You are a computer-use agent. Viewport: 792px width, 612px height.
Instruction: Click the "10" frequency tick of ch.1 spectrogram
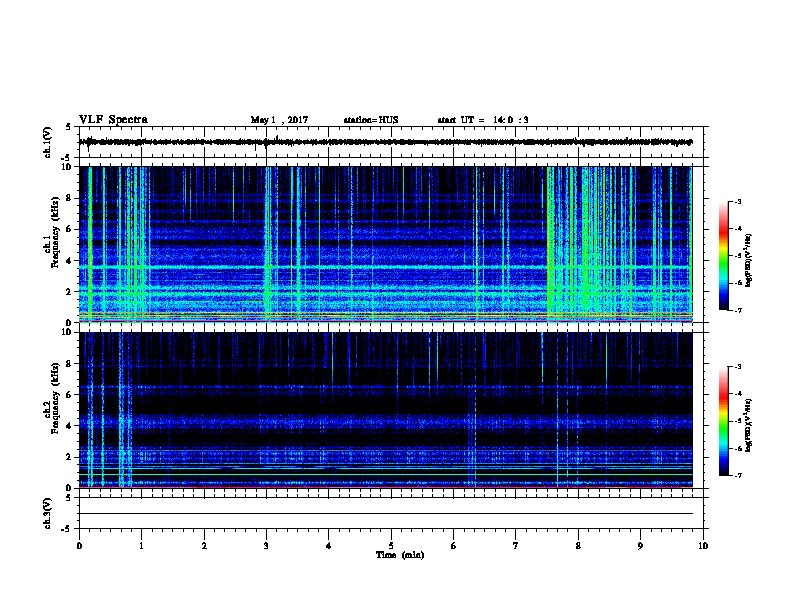[x=68, y=167]
